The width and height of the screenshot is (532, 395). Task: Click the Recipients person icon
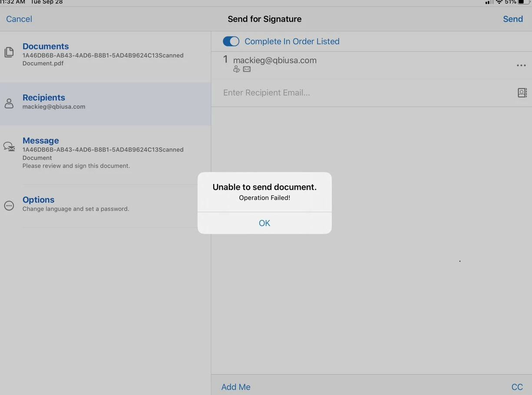pyautogui.click(x=9, y=103)
